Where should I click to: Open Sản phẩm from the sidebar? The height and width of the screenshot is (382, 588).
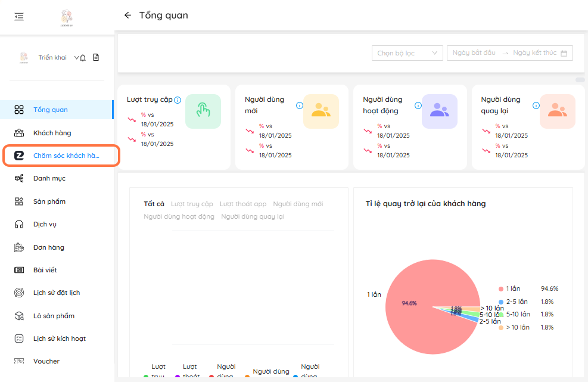pos(49,201)
